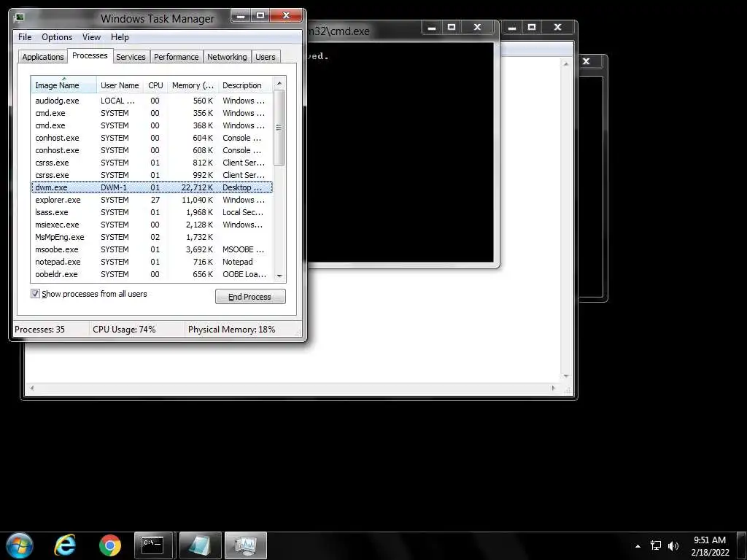Click Notepad vertical scrollbar up arrow
The image size is (747, 560).
coord(566,63)
